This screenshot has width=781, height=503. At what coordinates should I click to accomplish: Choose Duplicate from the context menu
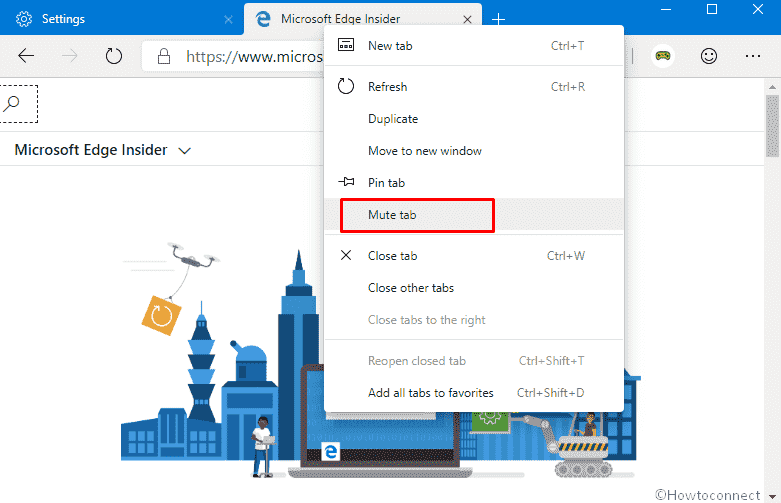474,119
